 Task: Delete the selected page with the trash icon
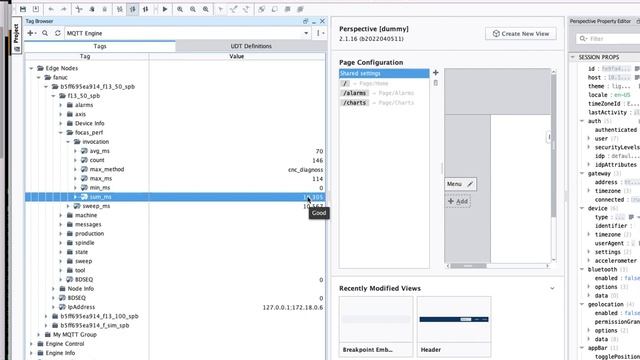tap(436, 83)
